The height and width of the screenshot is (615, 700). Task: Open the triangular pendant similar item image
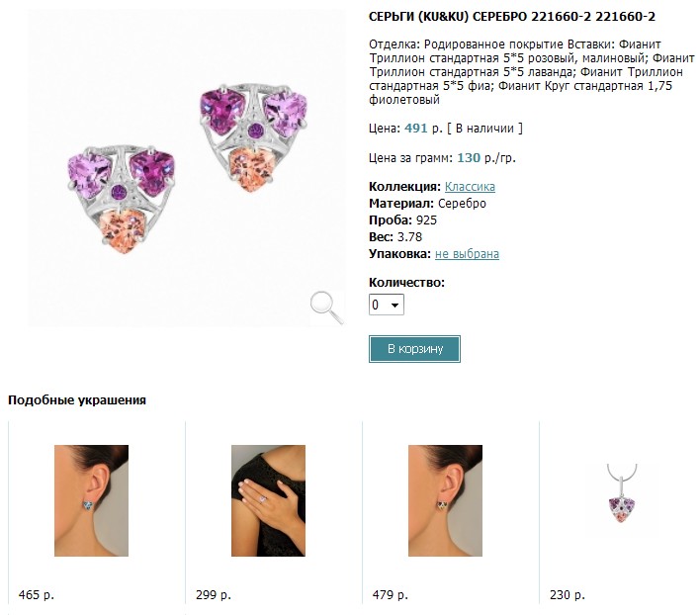623,500
